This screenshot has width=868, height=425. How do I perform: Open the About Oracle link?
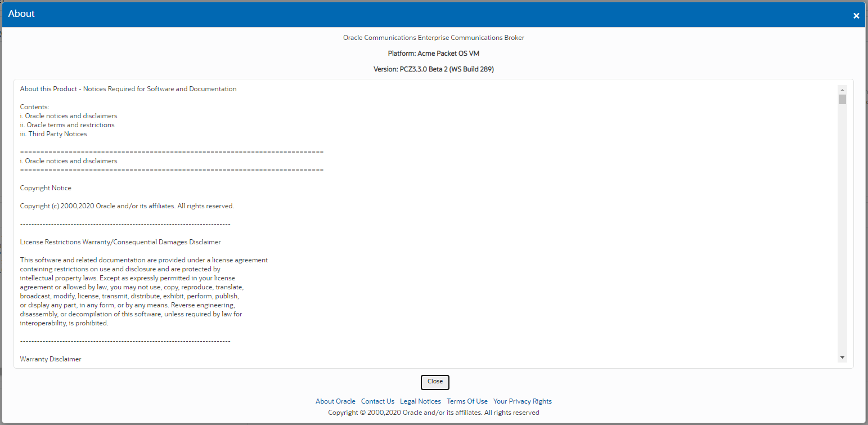point(335,401)
